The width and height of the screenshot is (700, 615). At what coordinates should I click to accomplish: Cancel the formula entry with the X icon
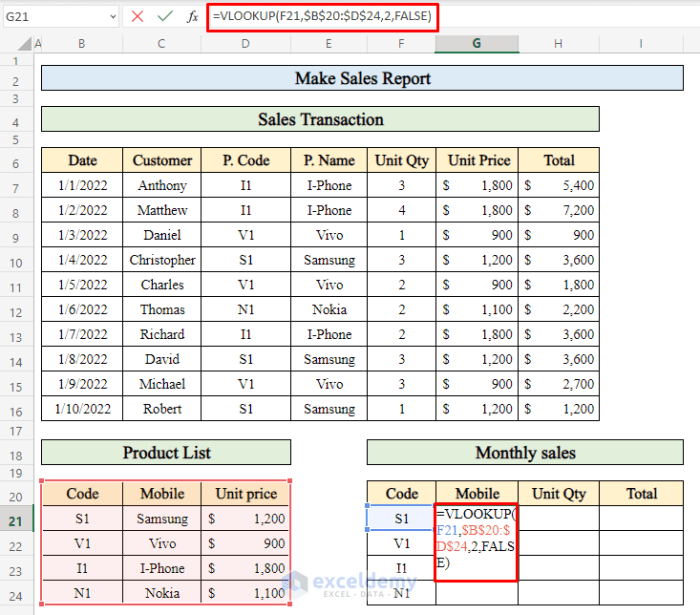point(137,17)
